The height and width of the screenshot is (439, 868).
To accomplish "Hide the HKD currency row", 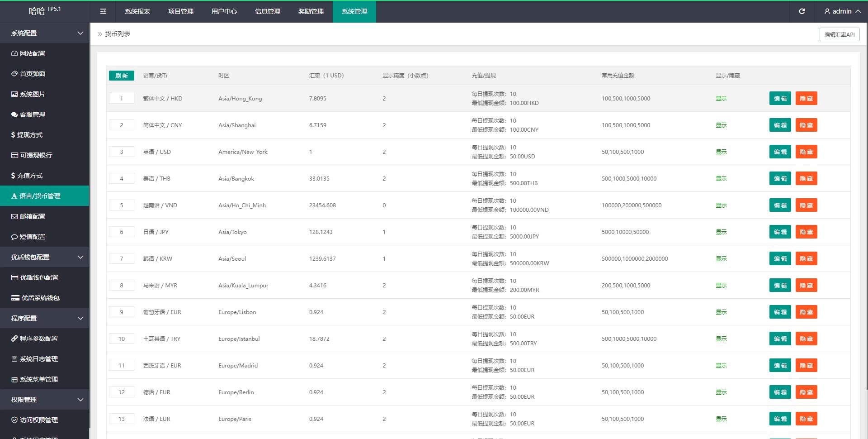I will pos(806,98).
